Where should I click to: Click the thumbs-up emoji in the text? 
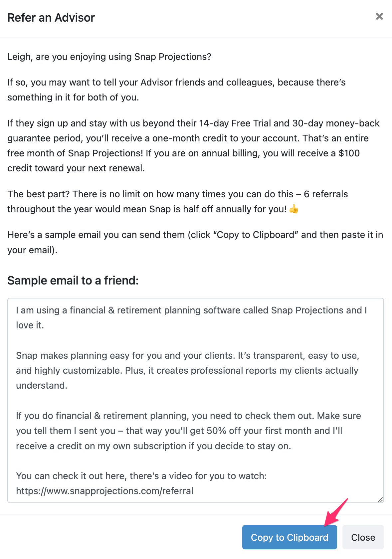click(294, 209)
